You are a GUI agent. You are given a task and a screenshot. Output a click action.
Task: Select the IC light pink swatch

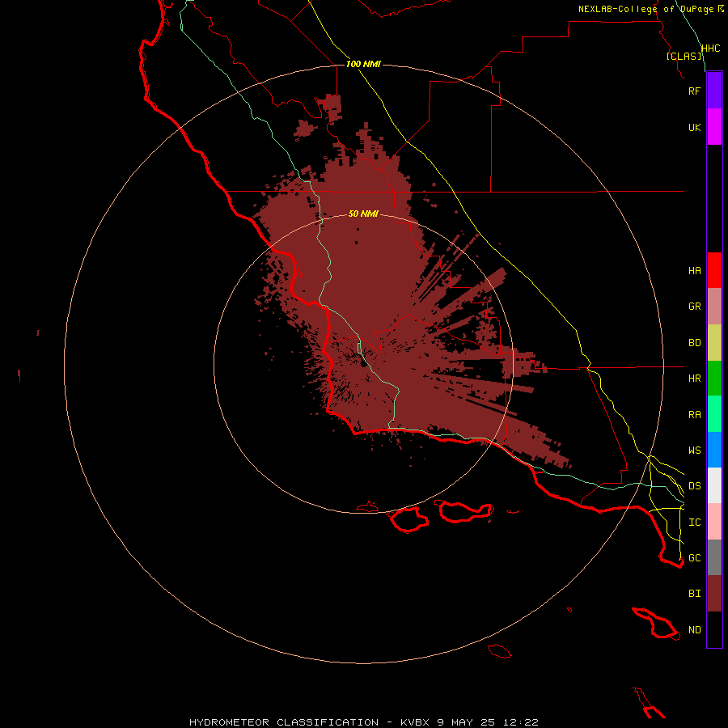tap(714, 522)
